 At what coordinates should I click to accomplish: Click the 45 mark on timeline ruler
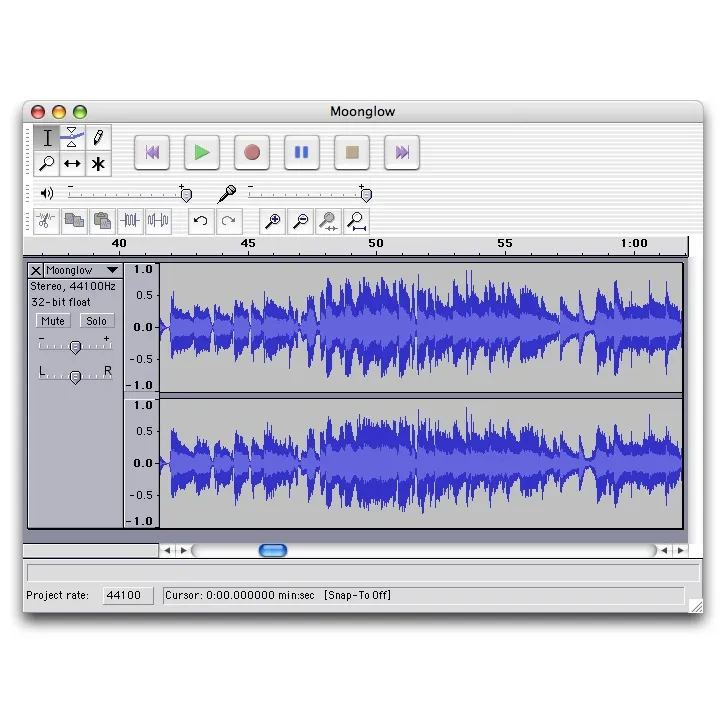point(248,243)
